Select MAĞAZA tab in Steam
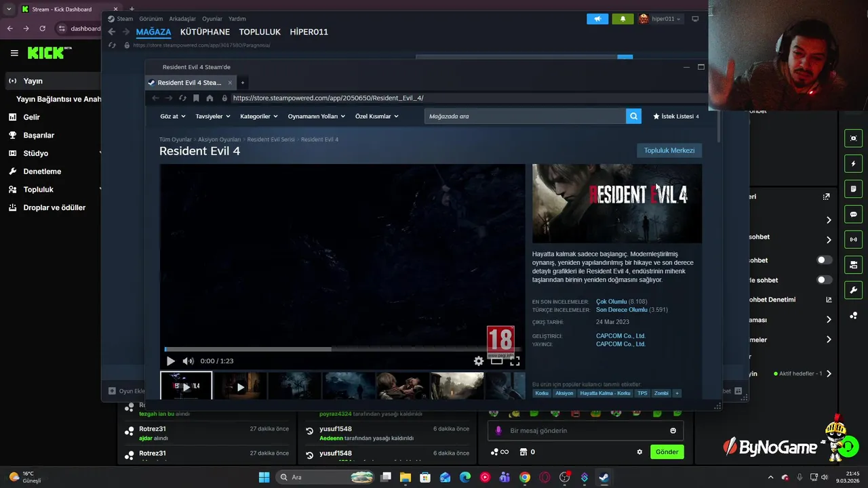 pos(153,32)
